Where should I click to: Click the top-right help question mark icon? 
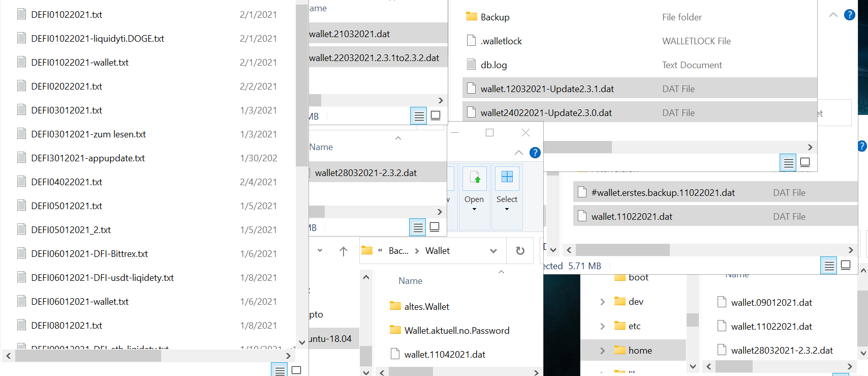(850, 15)
